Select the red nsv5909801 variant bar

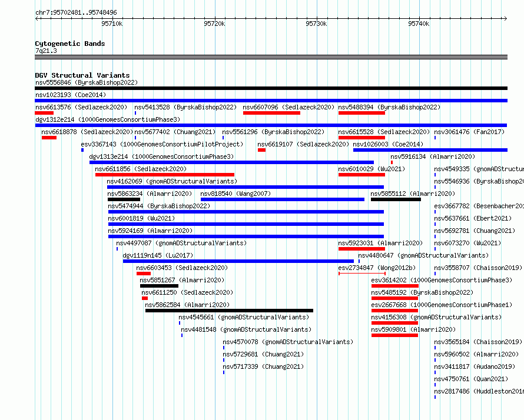pos(394,335)
